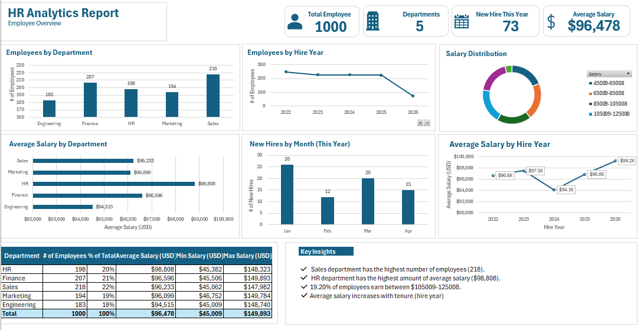Click the purple slice of the salary donut

pos(493,78)
